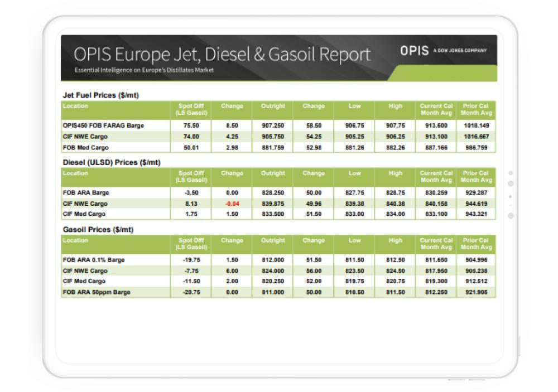
Task: Click the prior month average '921.905'
Action: coord(476,292)
